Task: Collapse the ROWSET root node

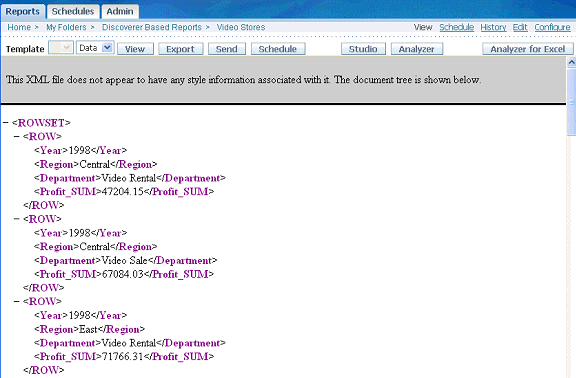Action: click(x=6, y=122)
